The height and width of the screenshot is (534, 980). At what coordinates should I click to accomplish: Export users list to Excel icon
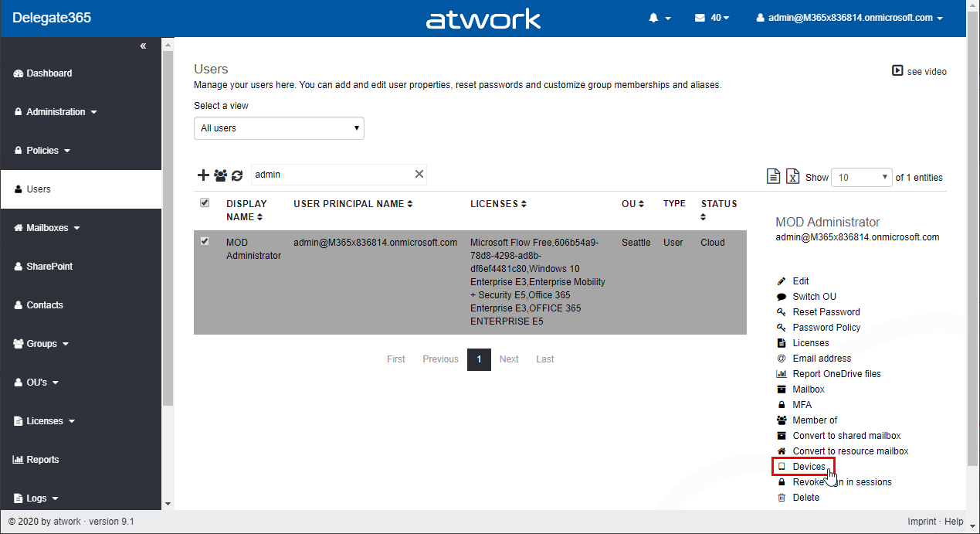792,176
